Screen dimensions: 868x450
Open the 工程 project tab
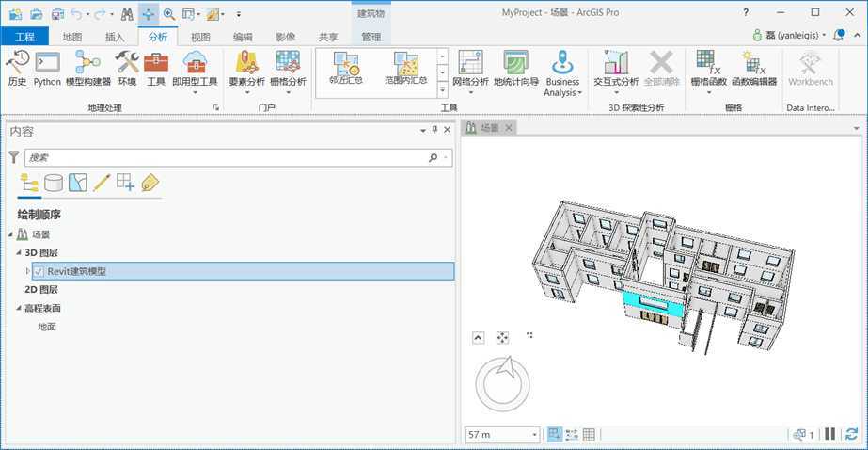pos(24,37)
